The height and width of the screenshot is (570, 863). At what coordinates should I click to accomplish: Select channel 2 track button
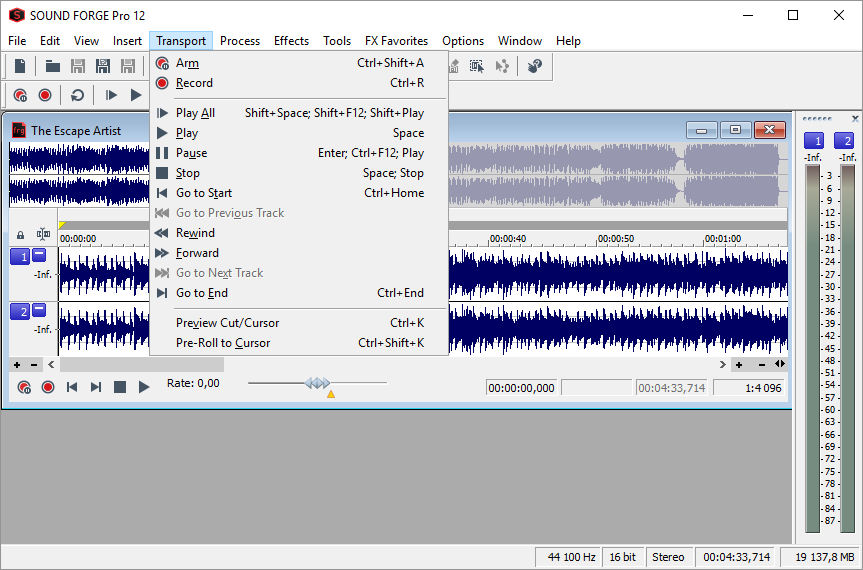click(20, 311)
